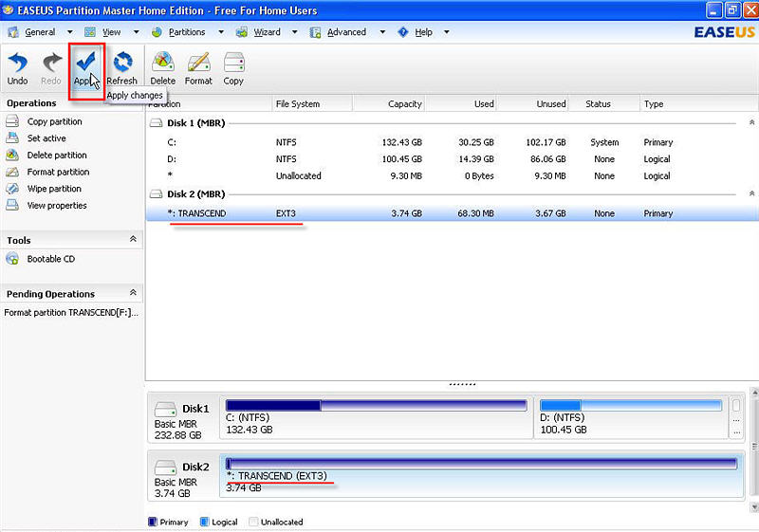759x532 pixels.
Task: Click the Primary legend color swatch
Action: (153, 522)
